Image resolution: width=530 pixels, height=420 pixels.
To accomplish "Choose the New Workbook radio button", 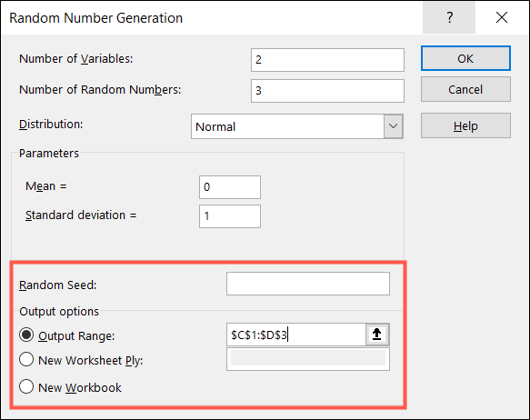I will click(26, 386).
